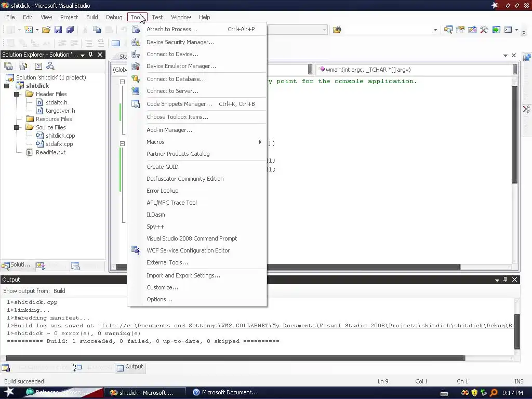Image resolution: width=532 pixels, height=399 pixels.
Task: Click the editor vertical scrollbar thumb
Action: click(x=515, y=135)
